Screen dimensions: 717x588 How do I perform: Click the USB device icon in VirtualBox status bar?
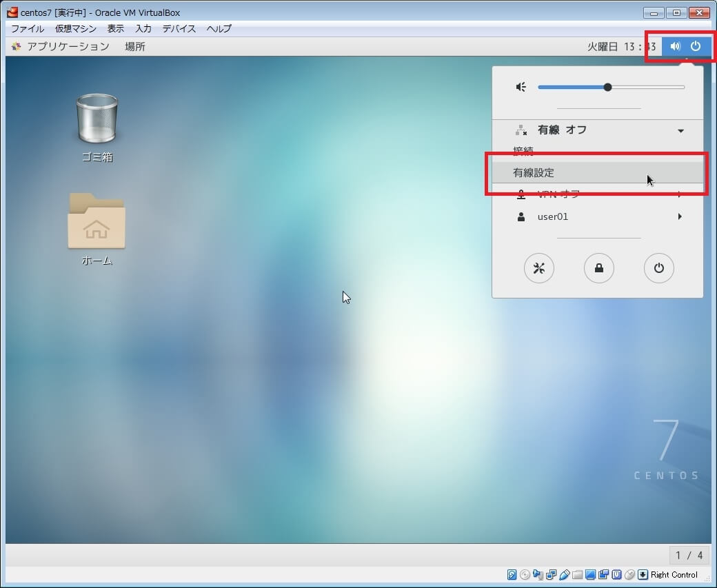tap(565, 575)
